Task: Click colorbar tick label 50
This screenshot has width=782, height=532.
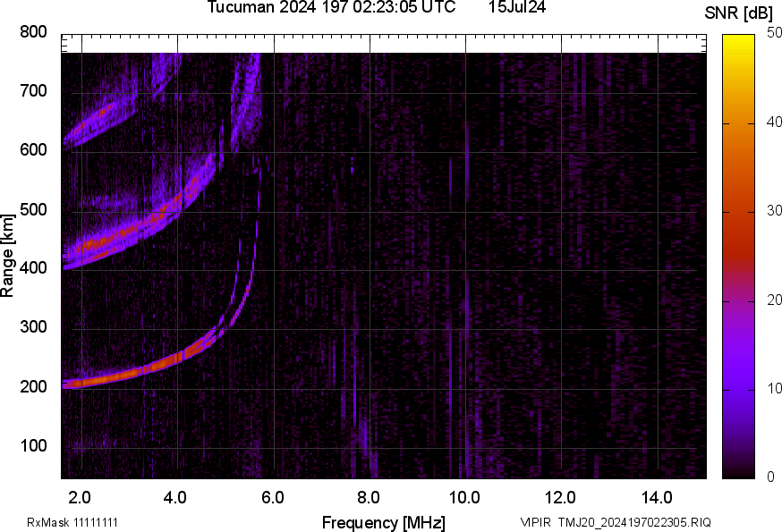Action: point(774,33)
